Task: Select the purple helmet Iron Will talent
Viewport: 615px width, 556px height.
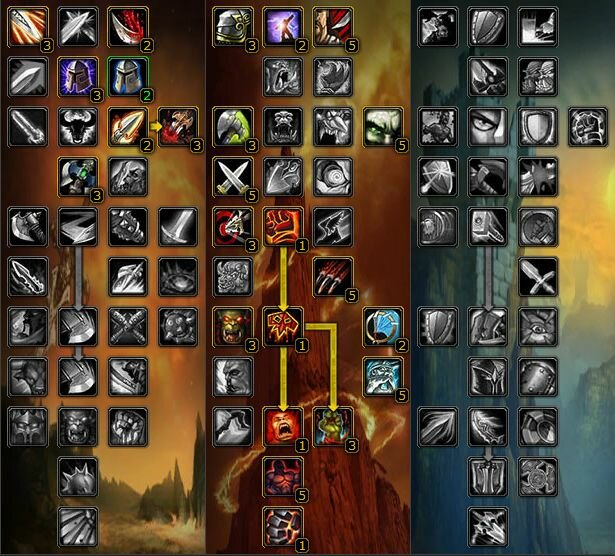Action: [78, 77]
